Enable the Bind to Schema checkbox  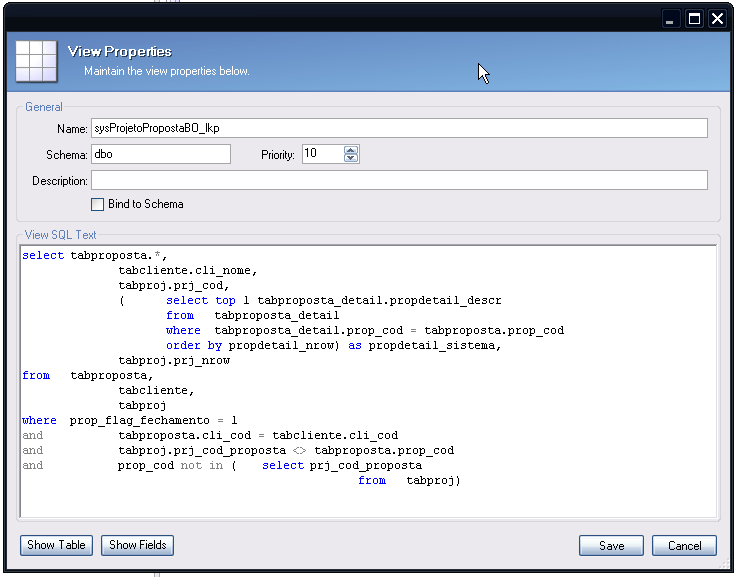(x=97, y=204)
